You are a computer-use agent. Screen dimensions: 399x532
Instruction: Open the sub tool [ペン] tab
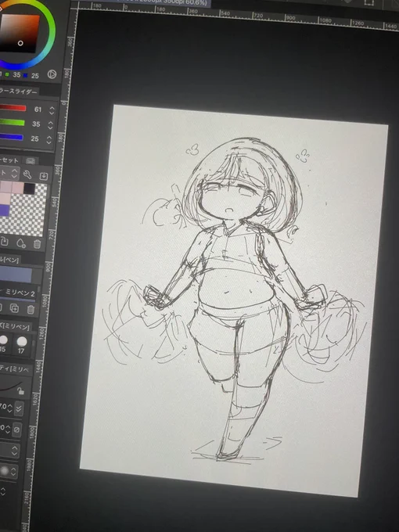click(x=10, y=260)
